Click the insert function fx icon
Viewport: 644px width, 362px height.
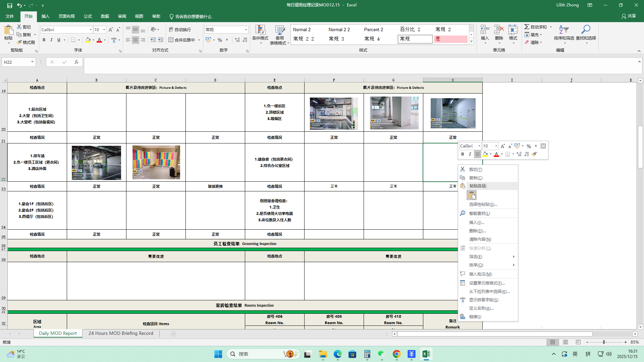[x=76, y=62]
